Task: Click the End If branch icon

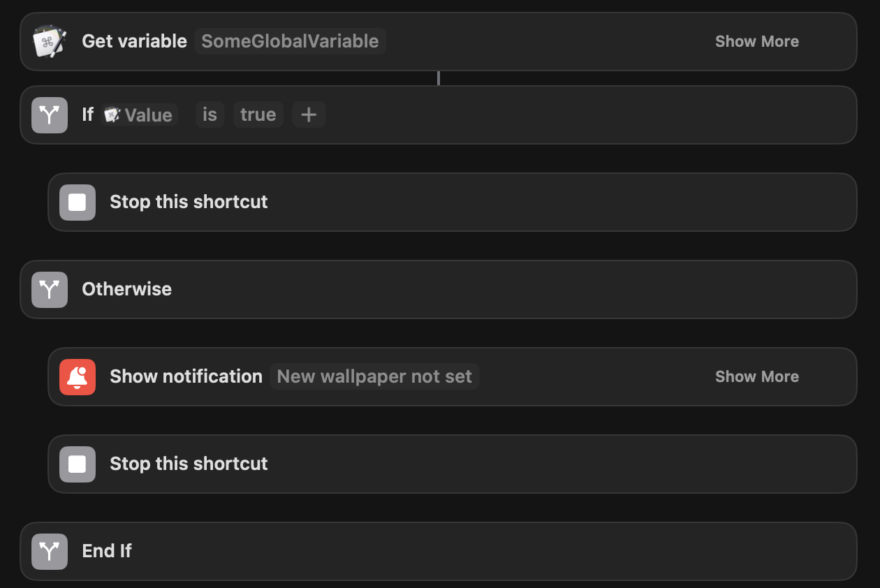Action: tap(50, 551)
